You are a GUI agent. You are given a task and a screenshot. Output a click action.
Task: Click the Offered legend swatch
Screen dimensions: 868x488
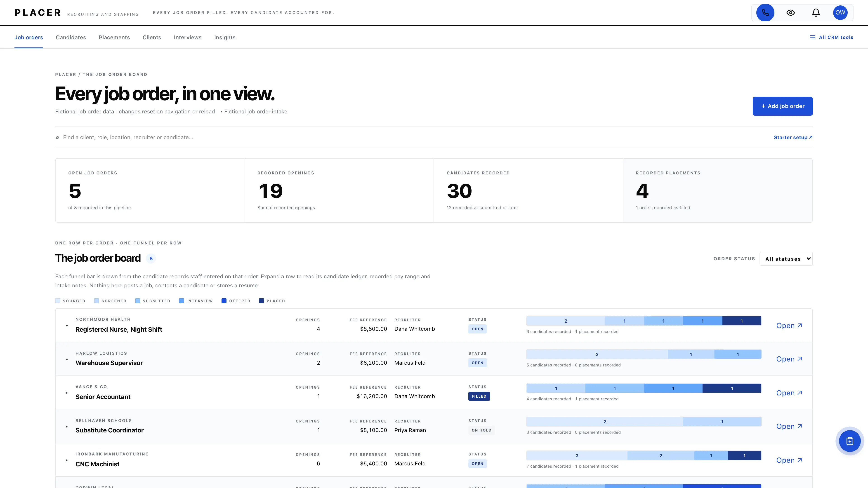pyautogui.click(x=224, y=301)
